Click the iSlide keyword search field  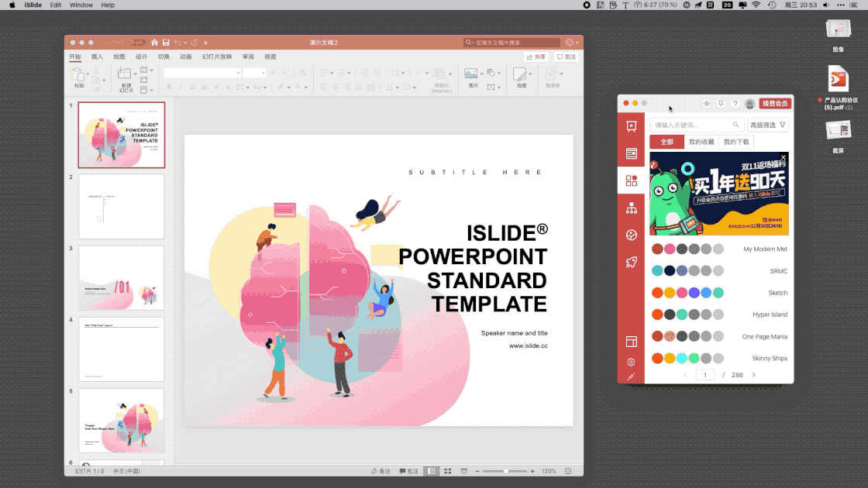tap(697, 125)
